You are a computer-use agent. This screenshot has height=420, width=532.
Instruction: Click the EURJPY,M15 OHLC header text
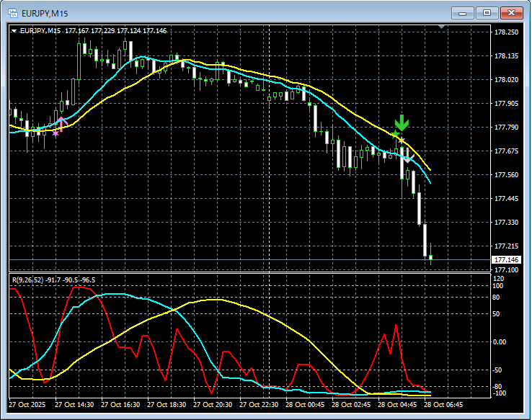click(93, 31)
